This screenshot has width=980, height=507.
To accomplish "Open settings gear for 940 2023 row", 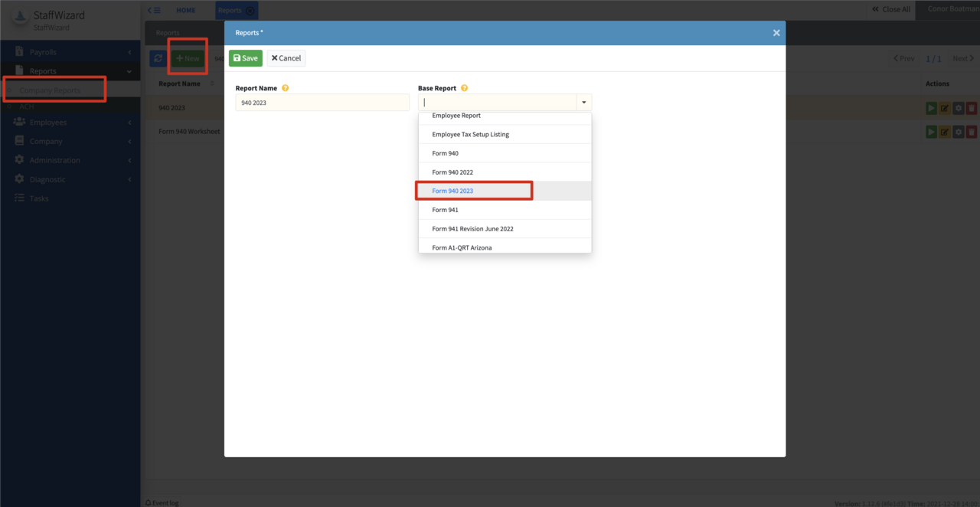I will pos(958,108).
